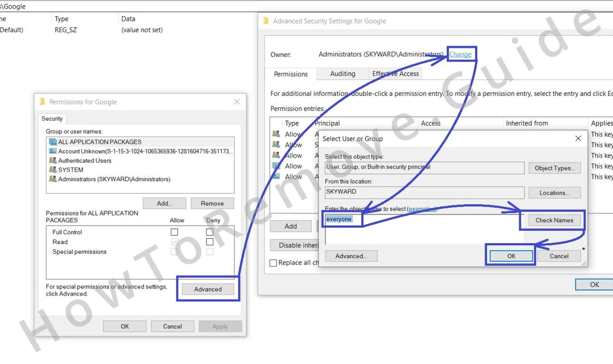
Task: Click OK in Advanced Security Settings window
Action: (x=594, y=285)
